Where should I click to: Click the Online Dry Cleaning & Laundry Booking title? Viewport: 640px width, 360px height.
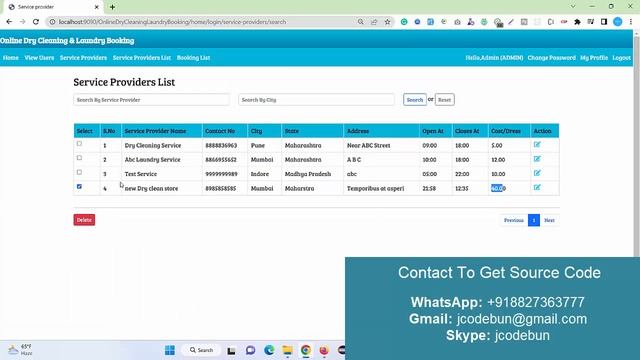(x=67, y=40)
